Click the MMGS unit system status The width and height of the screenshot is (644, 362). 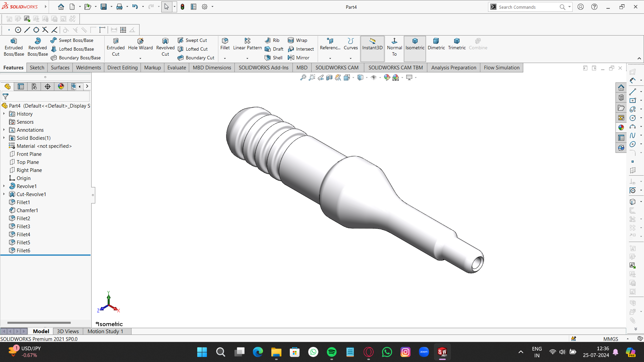tap(610, 339)
